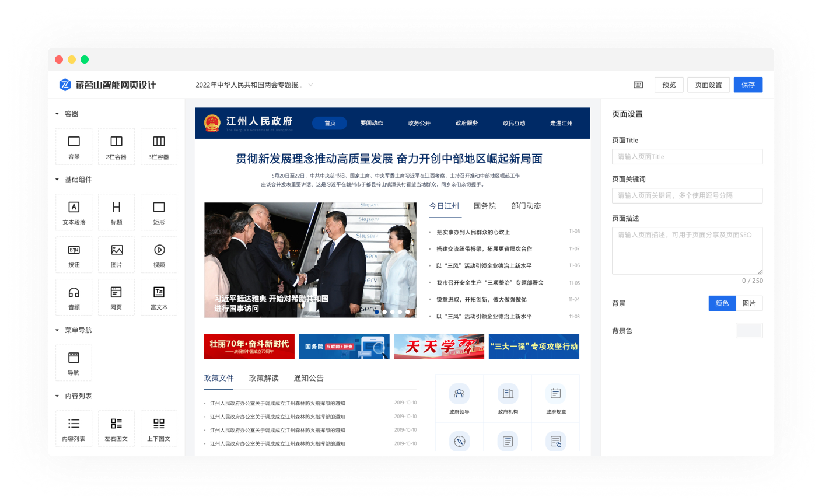Viewport: 822px width, 504px height.
Task: Select the 音频 audio component icon
Action: click(74, 297)
